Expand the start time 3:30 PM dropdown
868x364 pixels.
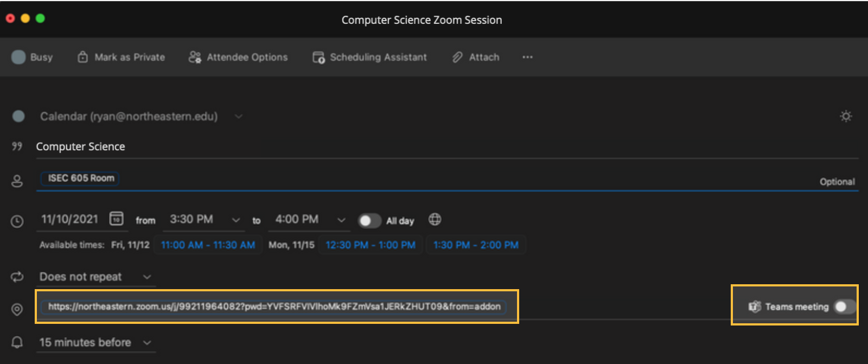[x=235, y=220]
